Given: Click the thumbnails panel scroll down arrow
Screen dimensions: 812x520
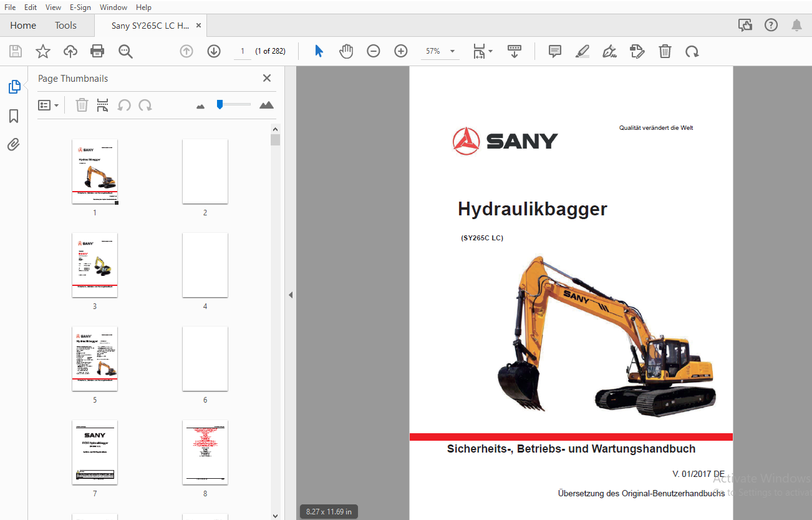Looking at the screenshot, I should pos(275,516).
